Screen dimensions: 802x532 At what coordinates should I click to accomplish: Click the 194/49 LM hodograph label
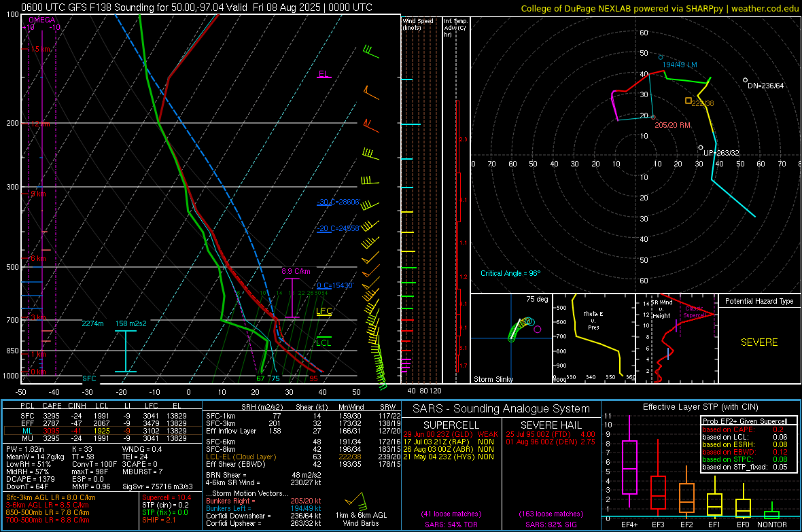[x=680, y=65]
